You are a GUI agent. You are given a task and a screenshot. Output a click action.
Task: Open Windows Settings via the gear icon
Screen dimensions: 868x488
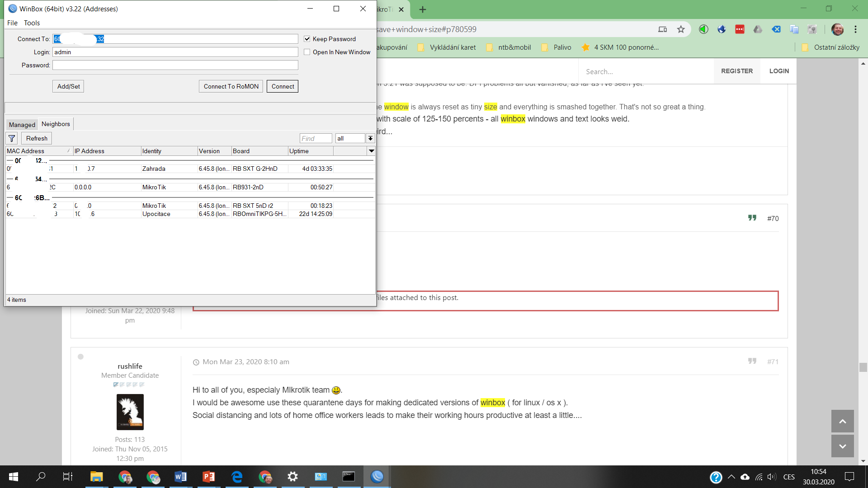292,477
